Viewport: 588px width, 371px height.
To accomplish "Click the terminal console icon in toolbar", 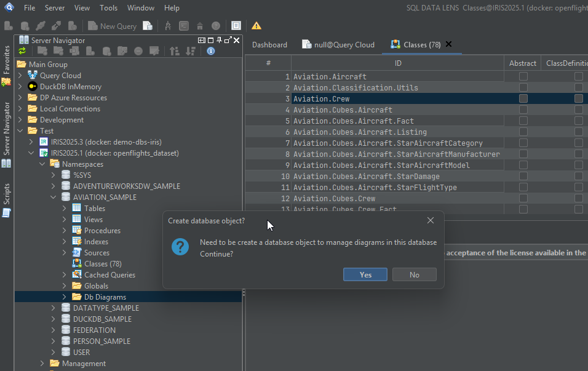I will (x=184, y=26).
